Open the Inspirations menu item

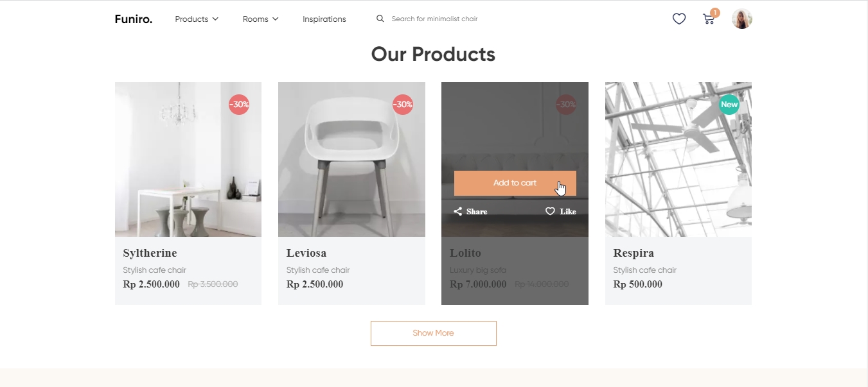(x=324, y=19)
